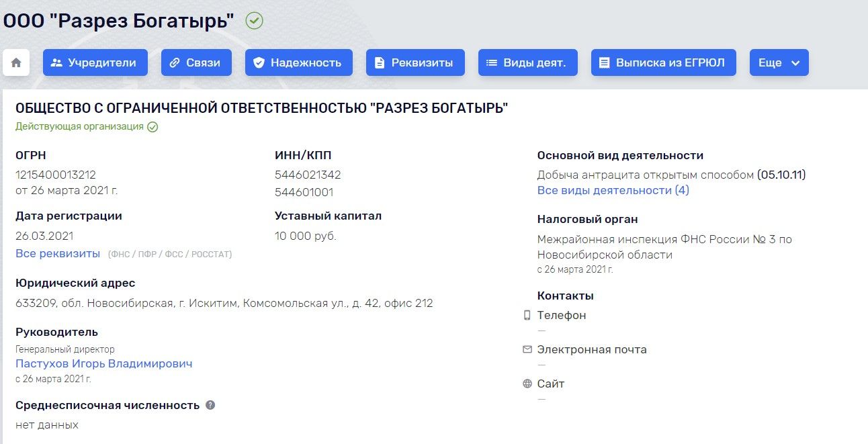The image size is (868, 444).
Task: Click the chevron arrow on Еще
Action: pyautogui.click(x=795, y=63)
